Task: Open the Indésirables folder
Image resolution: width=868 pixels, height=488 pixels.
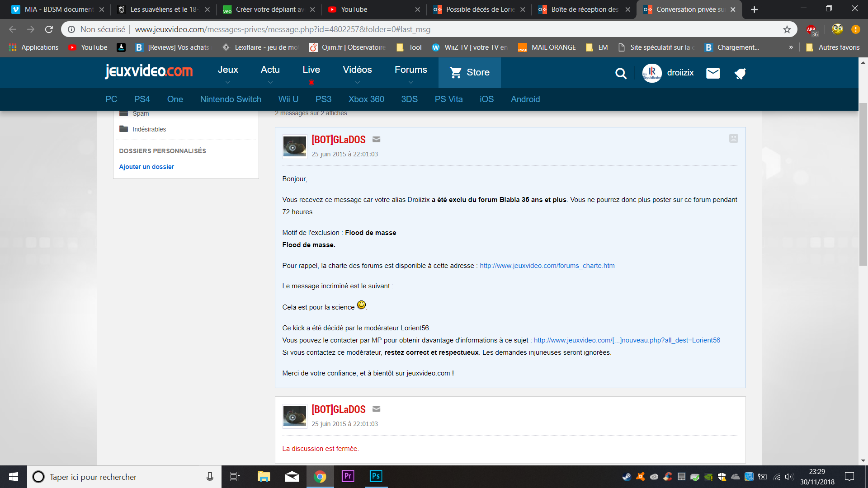Action: pyautogui.click(x=149, y=129)
